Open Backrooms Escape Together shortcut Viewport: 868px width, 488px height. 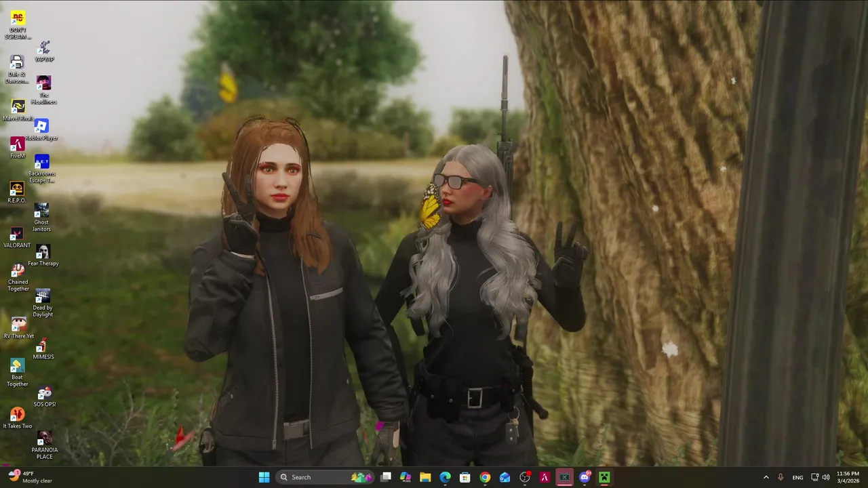41,169
